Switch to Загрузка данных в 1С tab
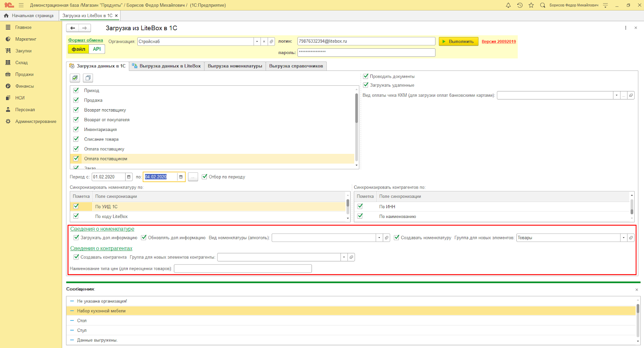 tap(97, 66)
